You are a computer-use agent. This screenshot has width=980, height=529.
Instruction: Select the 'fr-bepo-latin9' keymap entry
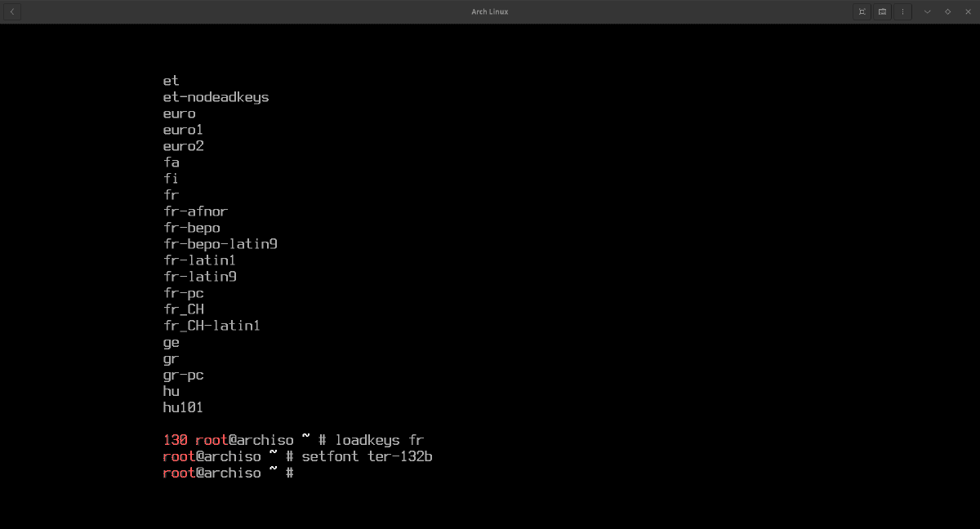coord(220,244)
